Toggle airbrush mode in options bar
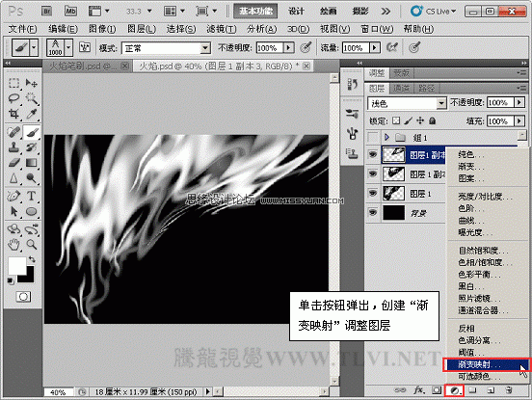The image size is (532, 400). (392, 47)
